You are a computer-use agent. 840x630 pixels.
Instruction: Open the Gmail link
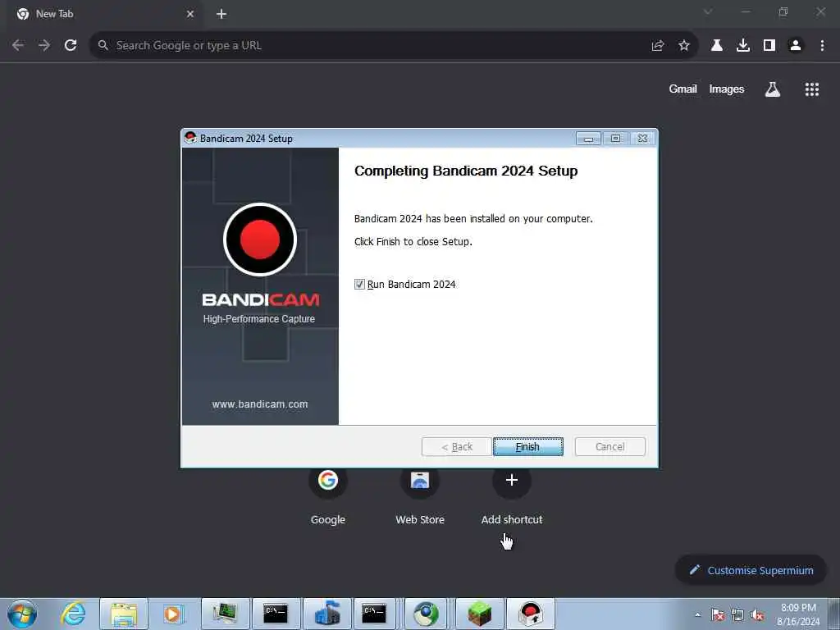(x=682, y=89)
